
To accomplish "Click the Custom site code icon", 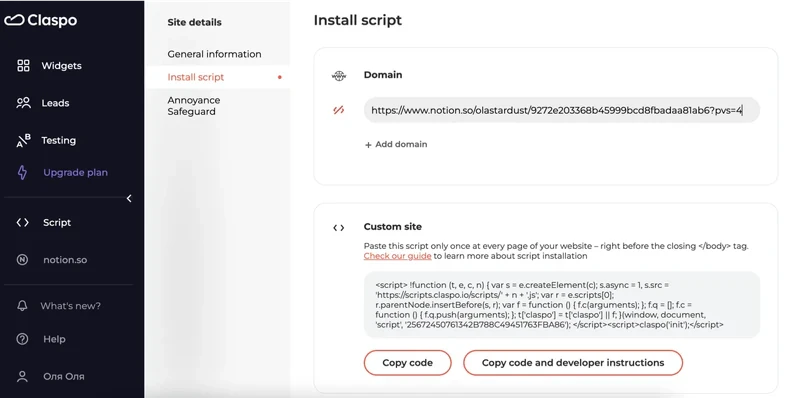I will click(339, 228).
